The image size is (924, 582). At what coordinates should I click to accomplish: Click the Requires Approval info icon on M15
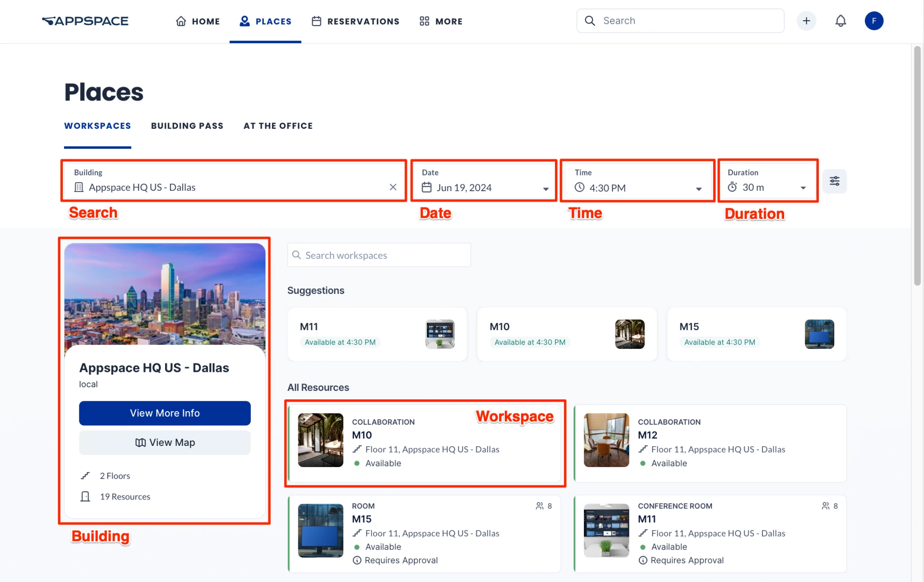(357, 560)
